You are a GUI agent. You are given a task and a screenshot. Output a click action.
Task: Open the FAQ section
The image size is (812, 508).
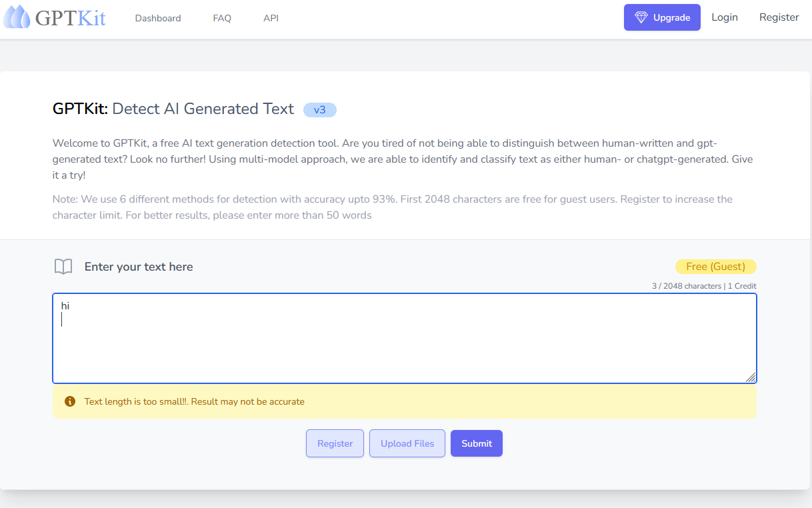tap(222, 18)
